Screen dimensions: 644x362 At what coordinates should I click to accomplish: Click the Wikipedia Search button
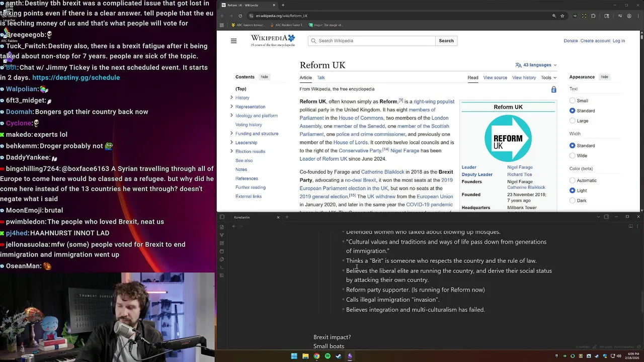[446, 41]
